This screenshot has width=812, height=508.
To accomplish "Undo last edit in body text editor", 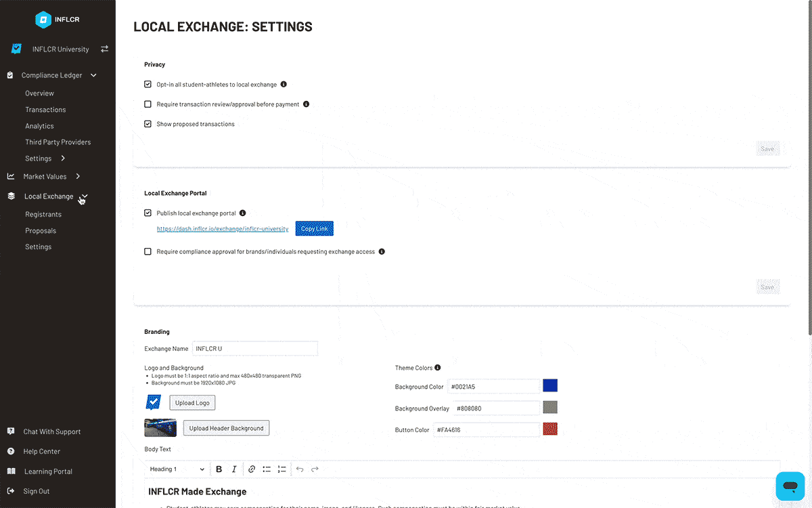I will pos(300,469).
